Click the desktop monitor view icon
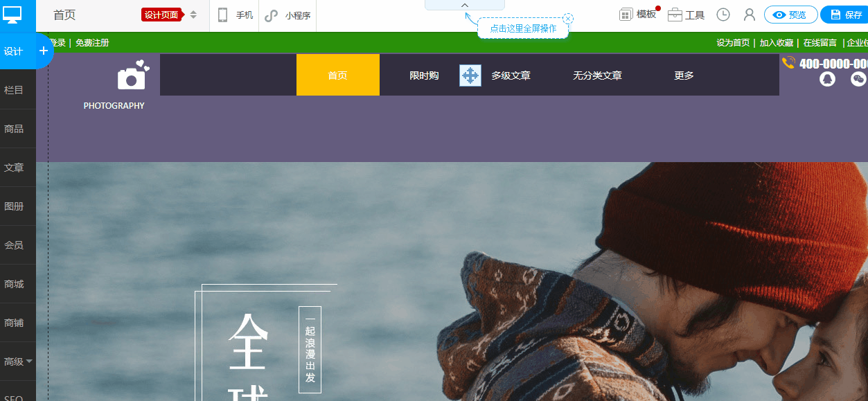Image resolution: width=868 pixels, height=401 pixels. click(12, 15)
